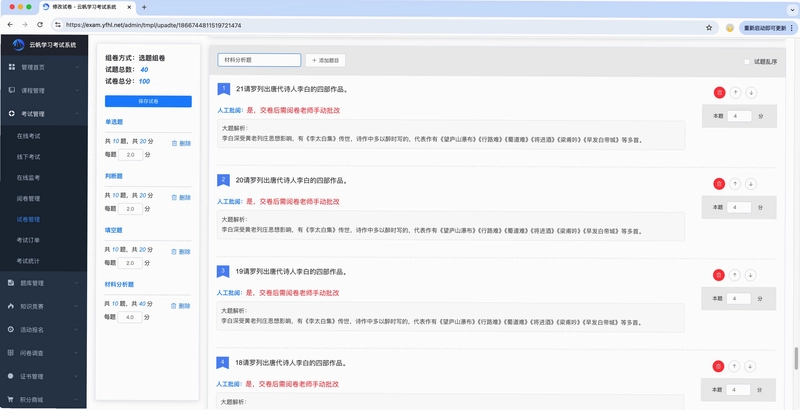Move question 19 up with arrow icon
800x410 pixels.
(x=734, y=275)
